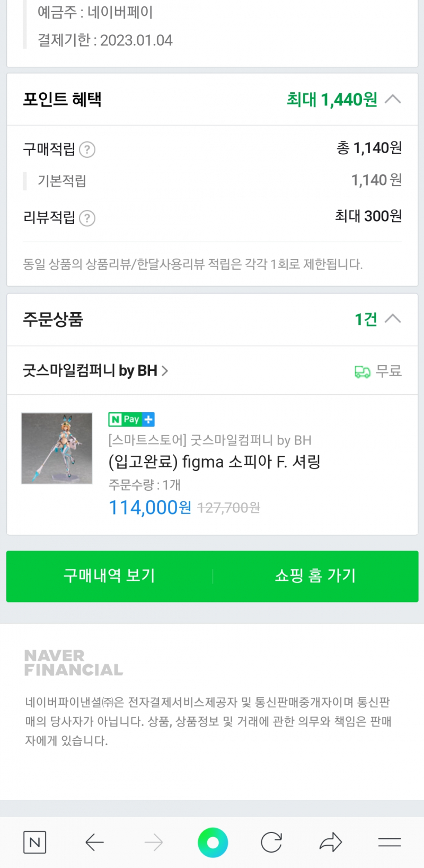Screen dimensions: 424x868
Task: Collapse the 주문상품 section
Action: click(x=393, y=319)
